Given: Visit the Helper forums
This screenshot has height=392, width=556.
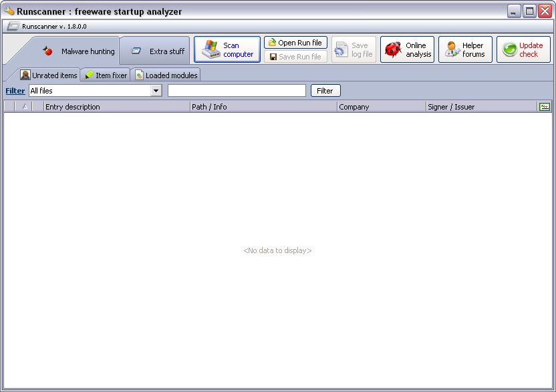Looking at the screenshot, I should click(x=465, y=49).
